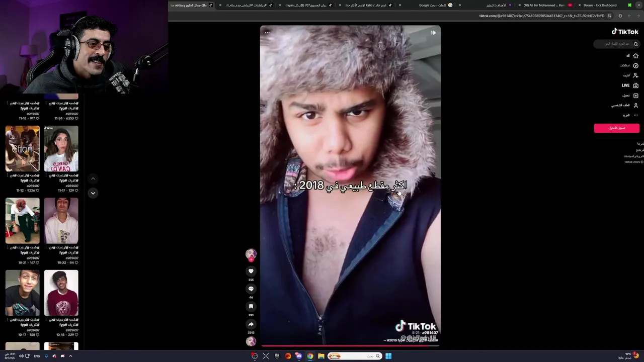Screen dimensions: 644x362
Task: Click the spinning music disc avatar
Action: point(251,341)
